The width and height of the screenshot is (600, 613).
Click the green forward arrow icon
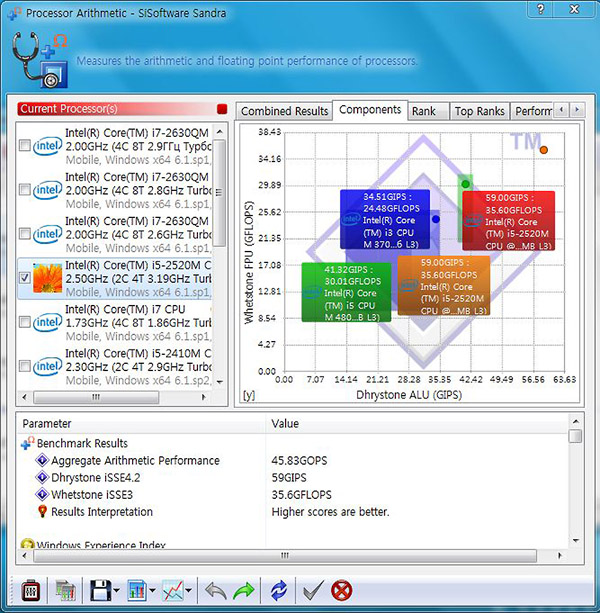click(x=244, y=590)
